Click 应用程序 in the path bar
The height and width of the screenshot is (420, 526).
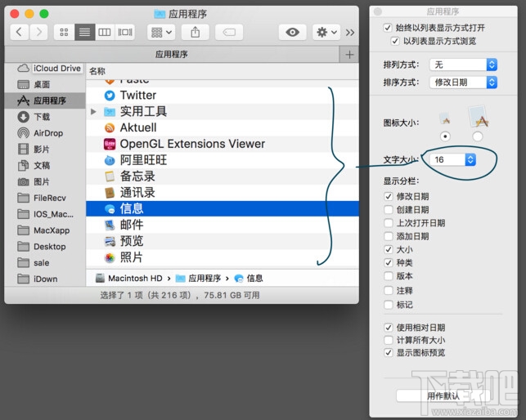click(x=198, y=278)
